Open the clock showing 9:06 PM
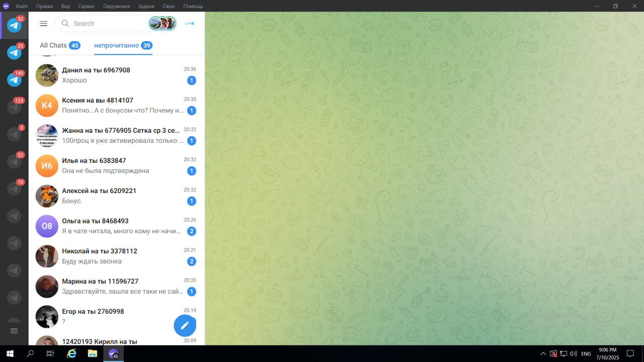The image size is (644, 362). [608, 353]
